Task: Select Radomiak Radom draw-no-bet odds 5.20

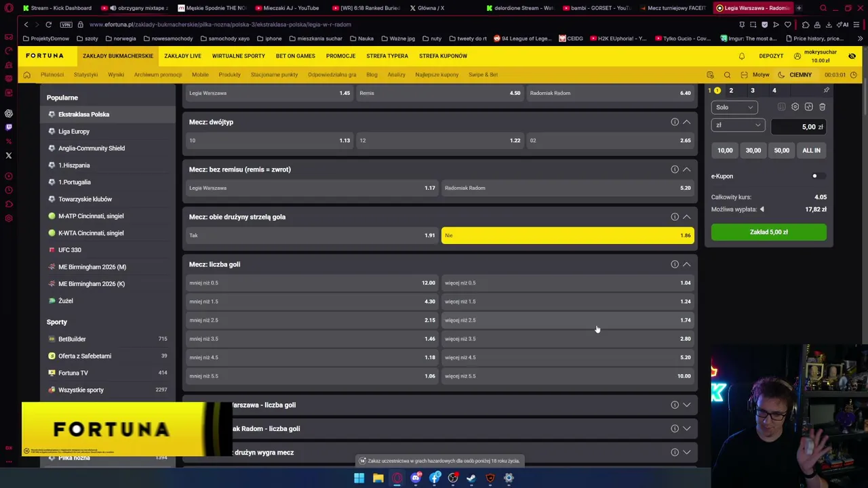Action: point(568,188)
